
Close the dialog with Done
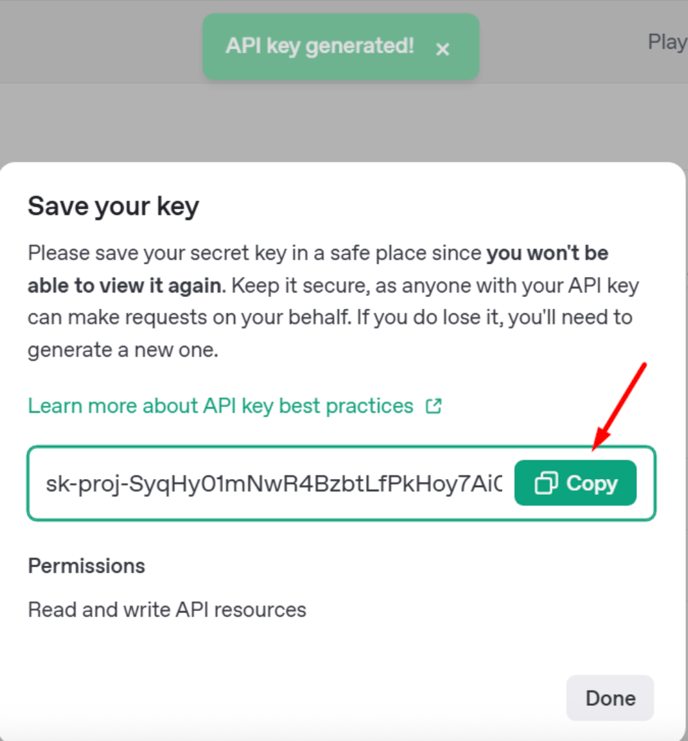tap(610, 698)
